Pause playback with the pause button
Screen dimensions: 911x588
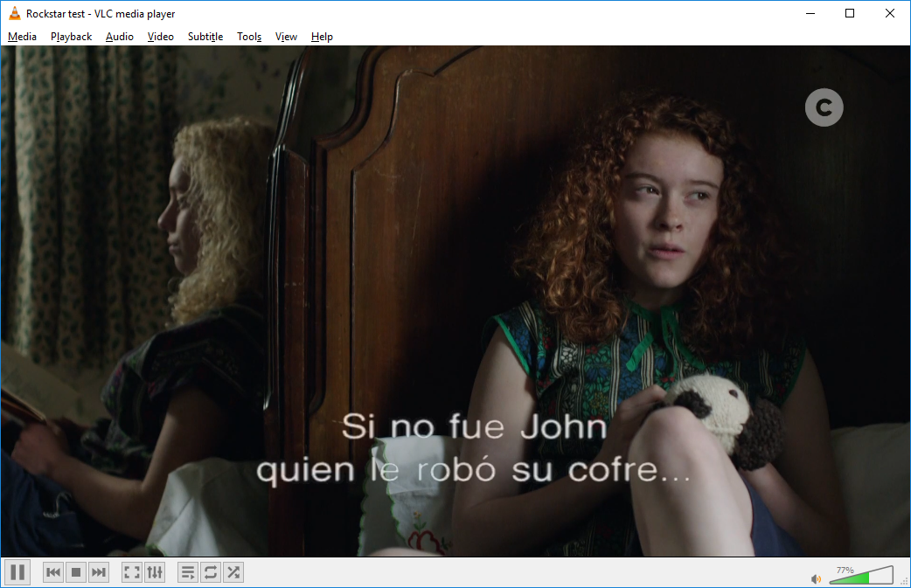pyautogui.click(x=17, y=572)
